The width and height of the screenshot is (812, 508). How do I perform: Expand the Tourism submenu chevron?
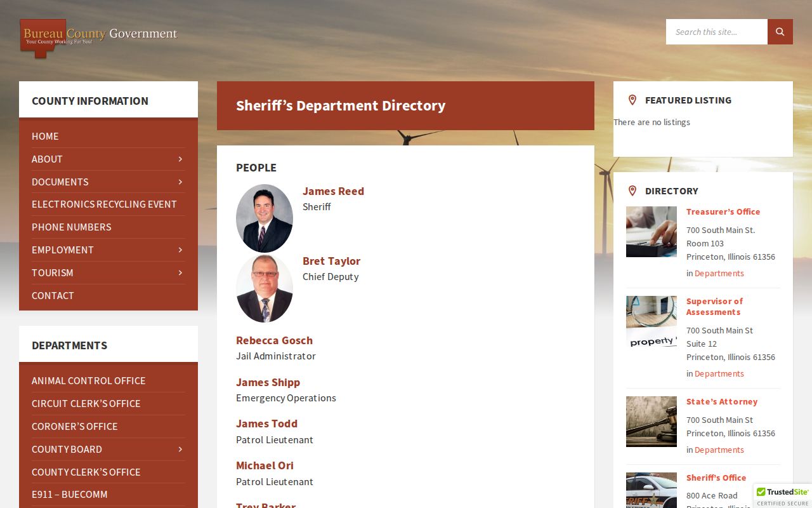(180, 272)
